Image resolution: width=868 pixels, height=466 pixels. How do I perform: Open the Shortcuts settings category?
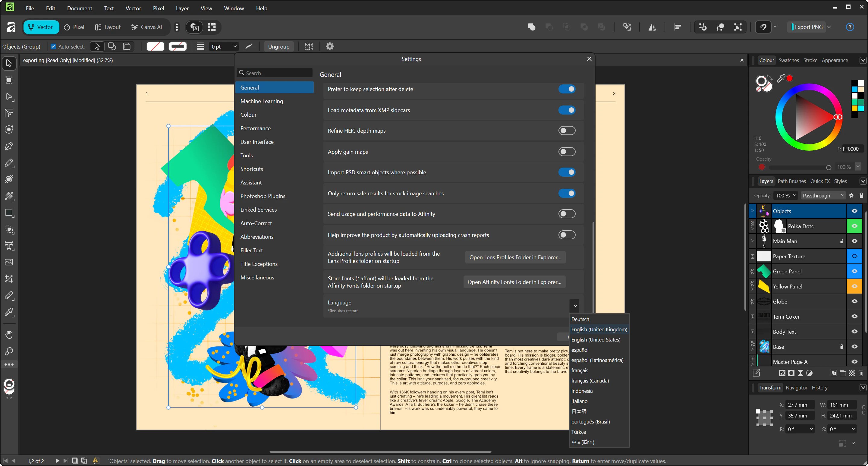[251, 169]
